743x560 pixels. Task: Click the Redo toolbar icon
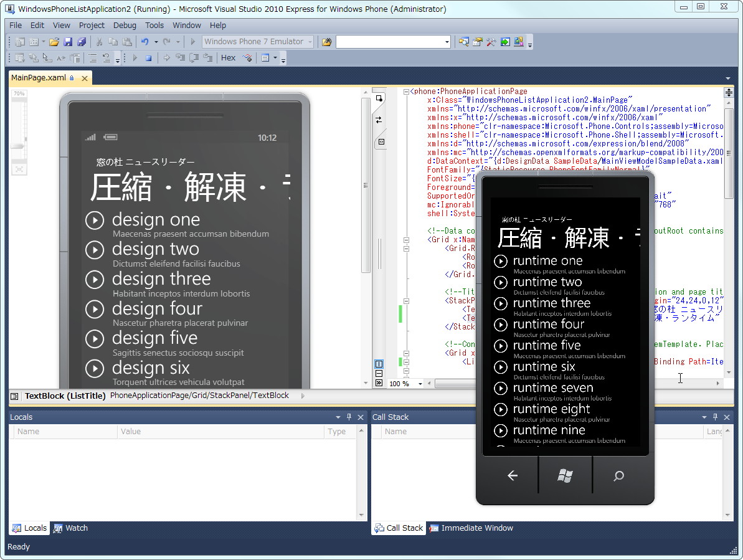(167, 42)
